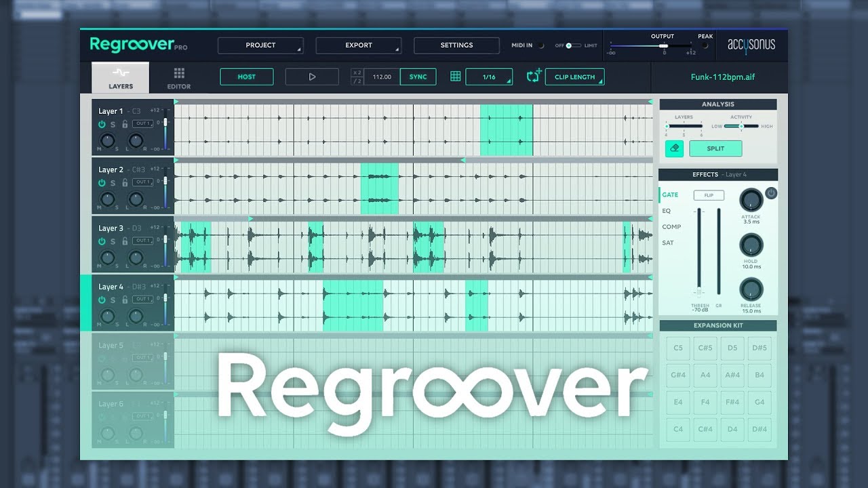Open the Layer 1 OUT 1 output selector
Image resolution: width=868 pixels, height=488 pixels.
pyautogui.click(x=142, y=123)
